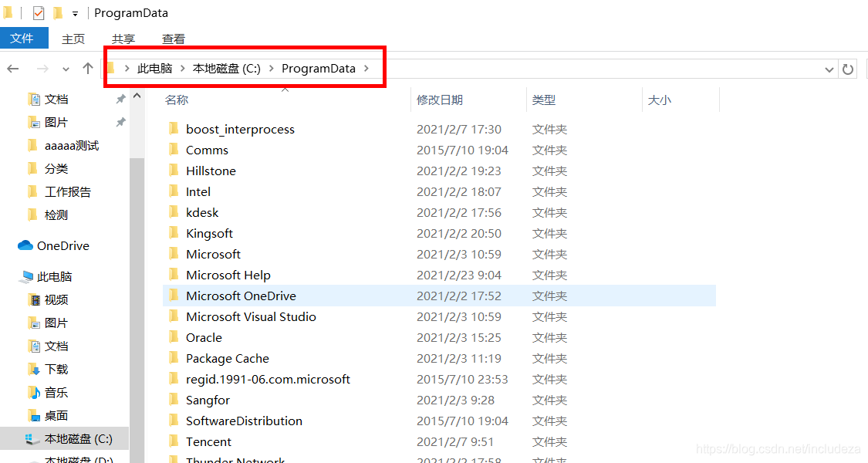Select the kdesk folder icon
This screenshot has height=463, width=868.
pyautogui.click(x=174, y=212)
